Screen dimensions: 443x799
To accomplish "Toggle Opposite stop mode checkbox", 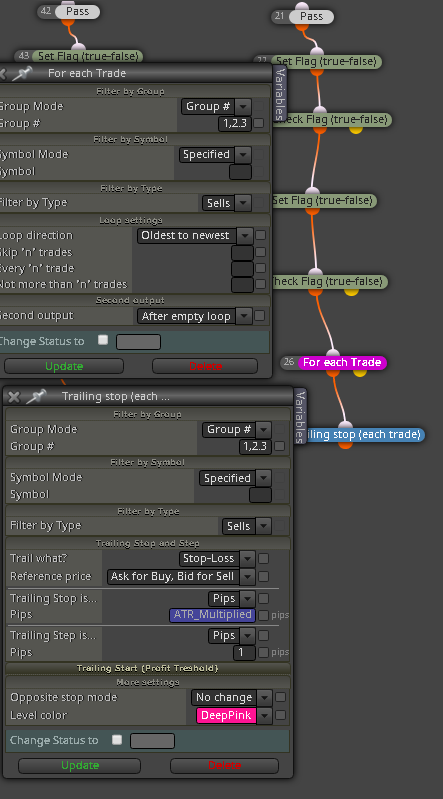I will tap(280, 697).
